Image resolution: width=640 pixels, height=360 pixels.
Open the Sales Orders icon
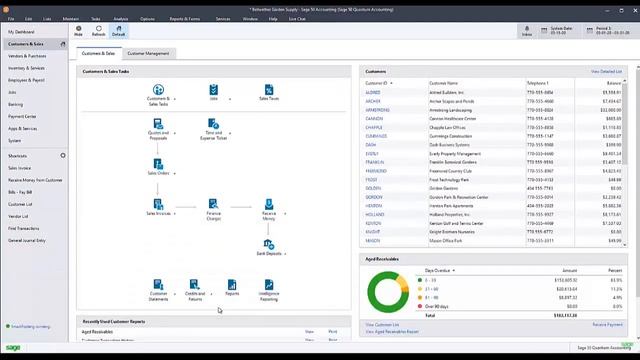click(158, 164)
